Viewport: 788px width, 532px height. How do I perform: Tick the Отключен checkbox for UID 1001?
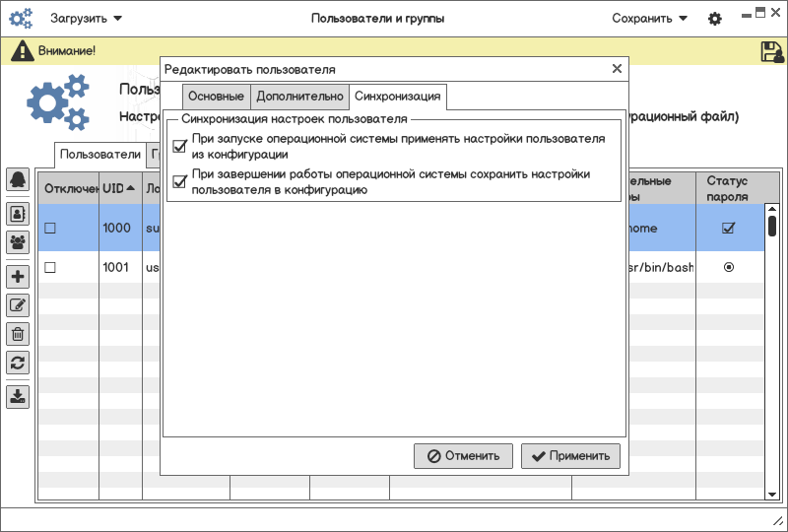[50, 268]
